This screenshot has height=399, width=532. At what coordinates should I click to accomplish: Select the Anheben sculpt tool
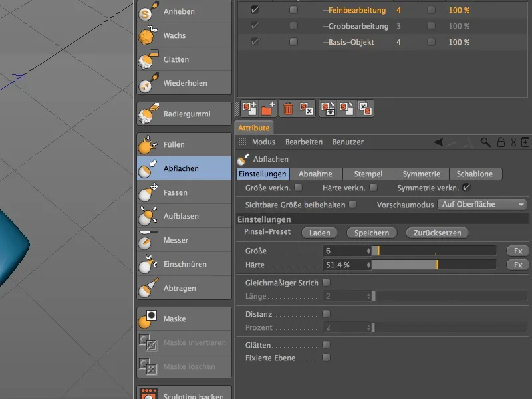point(184,11)
